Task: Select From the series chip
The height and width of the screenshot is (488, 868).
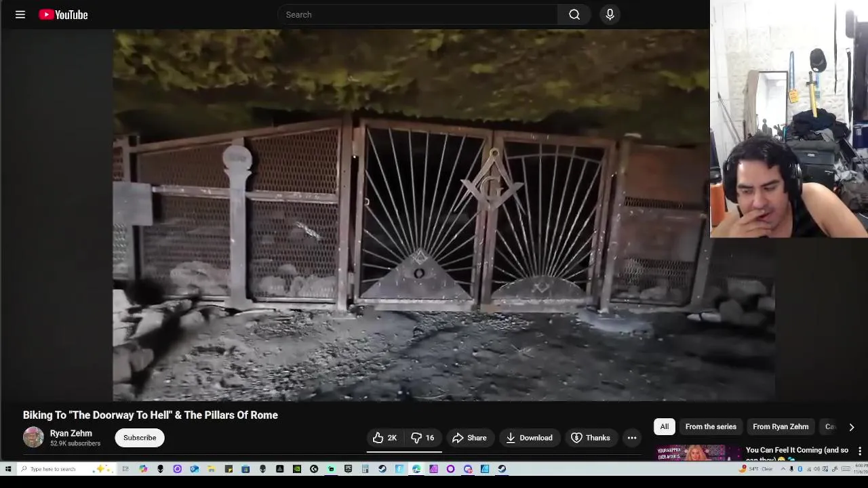Action: point(711,426)
